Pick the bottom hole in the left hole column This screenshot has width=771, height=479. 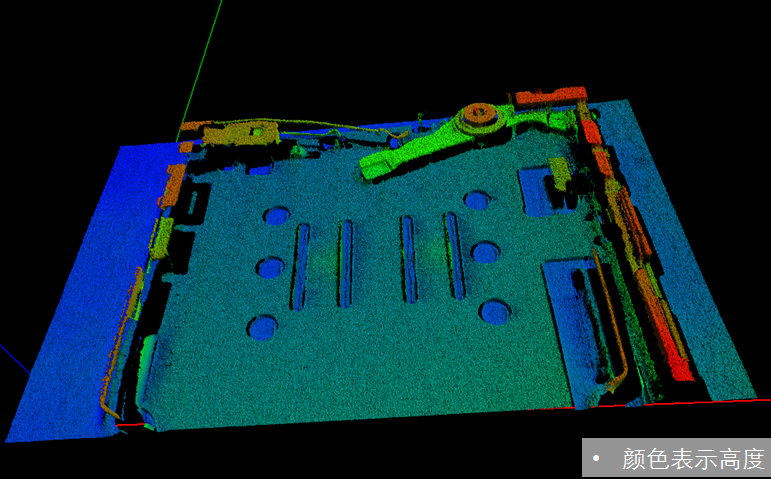(264, 326)
